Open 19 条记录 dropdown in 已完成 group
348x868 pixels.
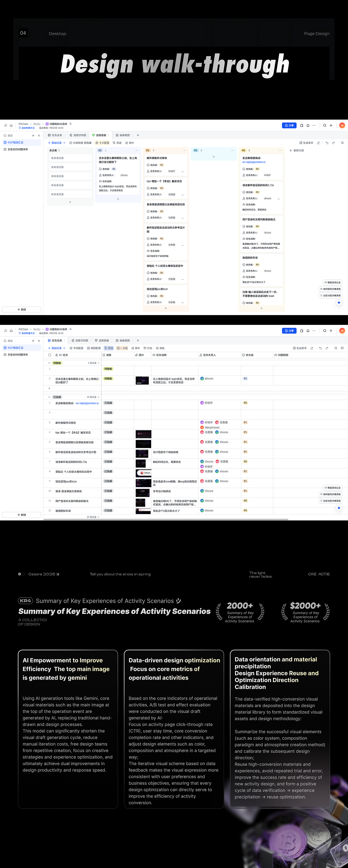click(93, 397)
